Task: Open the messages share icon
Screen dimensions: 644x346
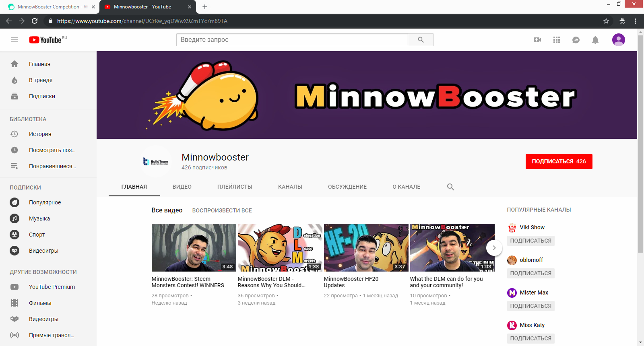Action: coord(576,40)
